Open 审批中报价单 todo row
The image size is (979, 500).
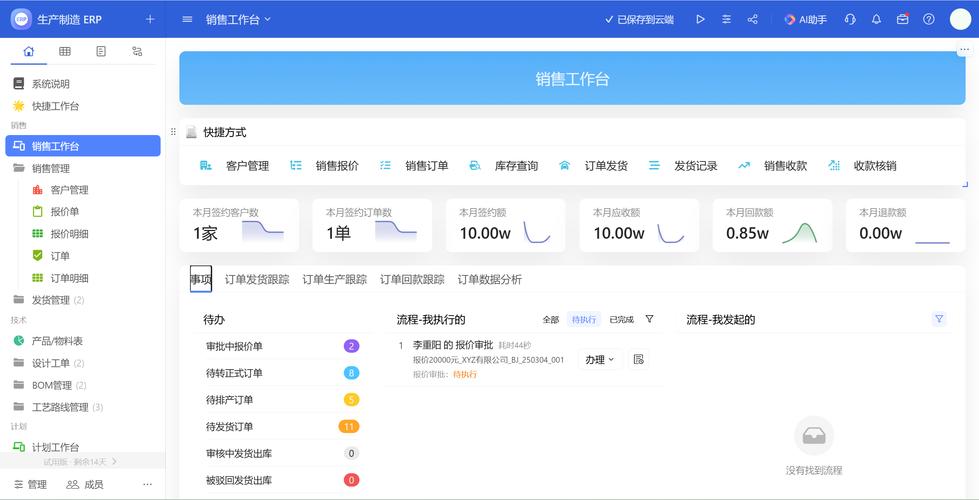pos(282,346)
